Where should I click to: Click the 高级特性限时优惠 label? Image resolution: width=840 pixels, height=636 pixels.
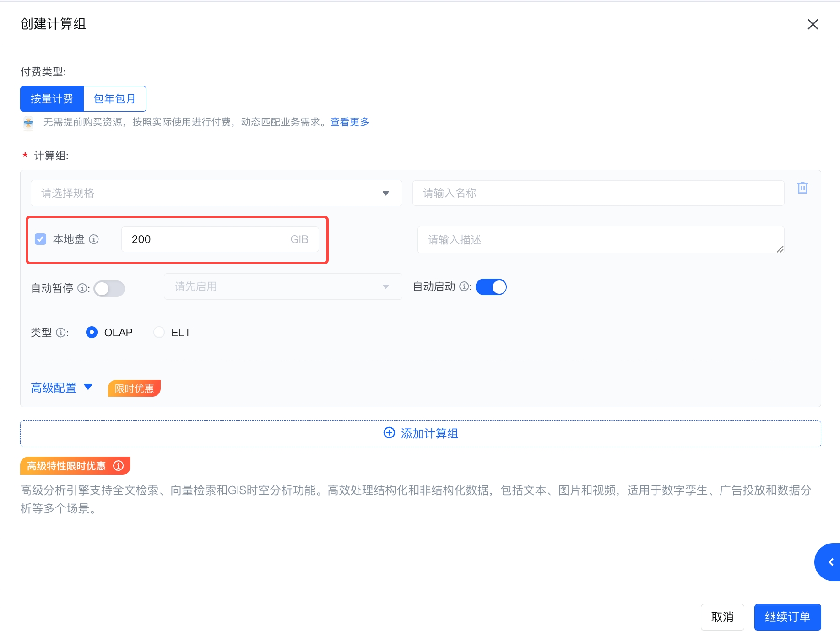pos(66,466)
